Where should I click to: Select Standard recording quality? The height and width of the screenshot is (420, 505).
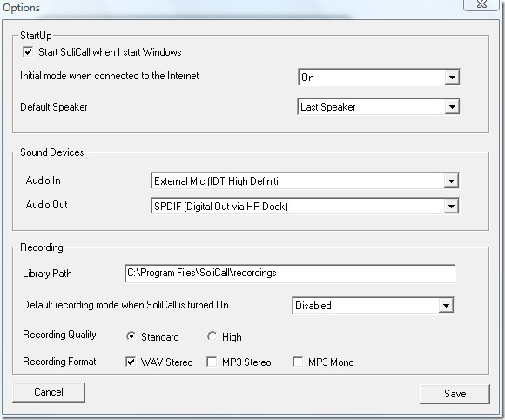coord(131,336)
